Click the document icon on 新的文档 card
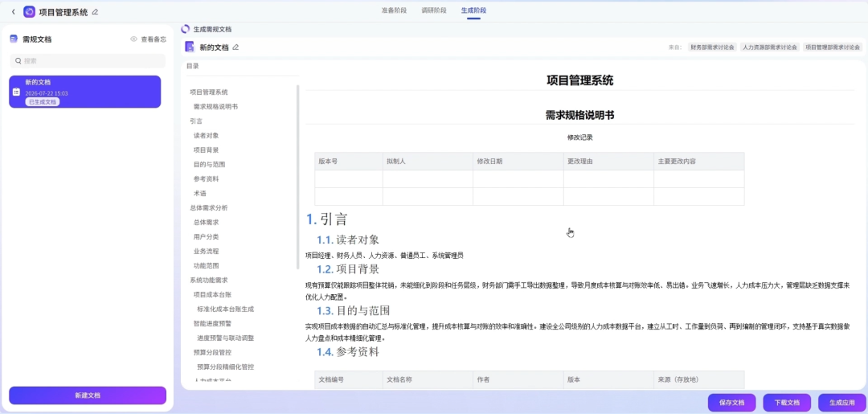 (x=17, y=92)
